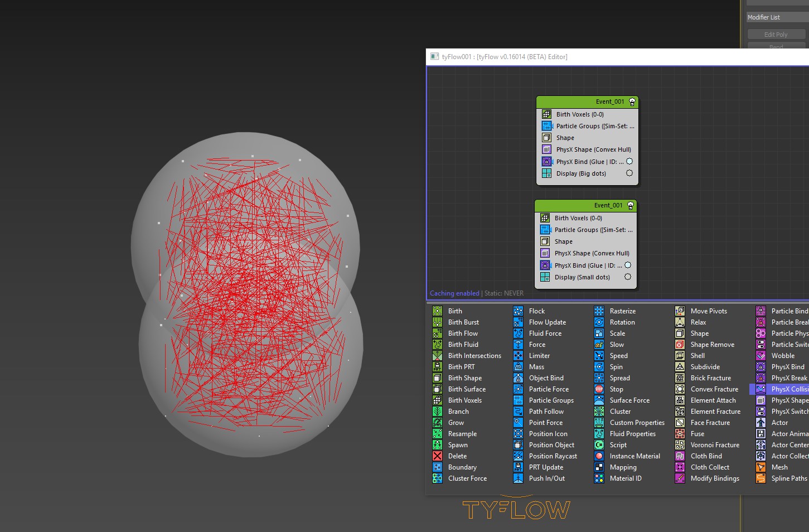Toggle lightbulb on event containing Display (Big dots)

(x=632, y=102)
